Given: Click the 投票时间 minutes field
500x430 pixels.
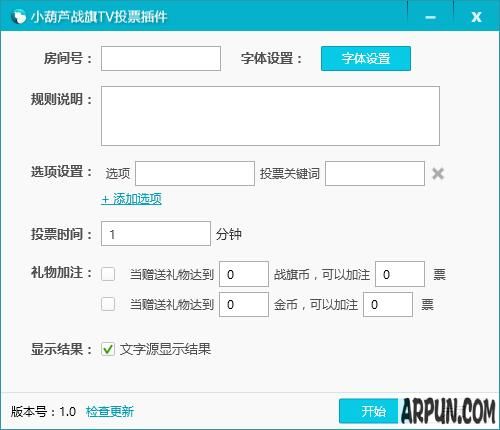Looking at the screenshot, I should (156, 234).
